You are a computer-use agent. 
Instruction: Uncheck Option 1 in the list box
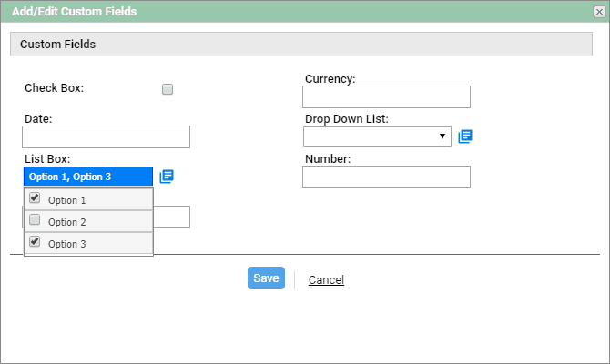(35, 198)
